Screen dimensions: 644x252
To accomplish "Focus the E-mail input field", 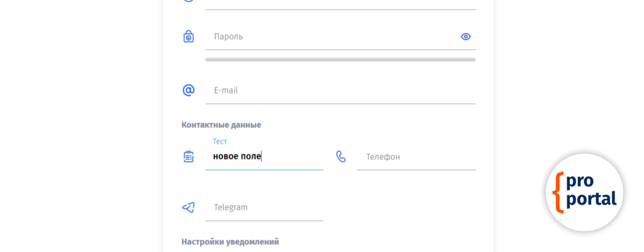I will point(340,90).
